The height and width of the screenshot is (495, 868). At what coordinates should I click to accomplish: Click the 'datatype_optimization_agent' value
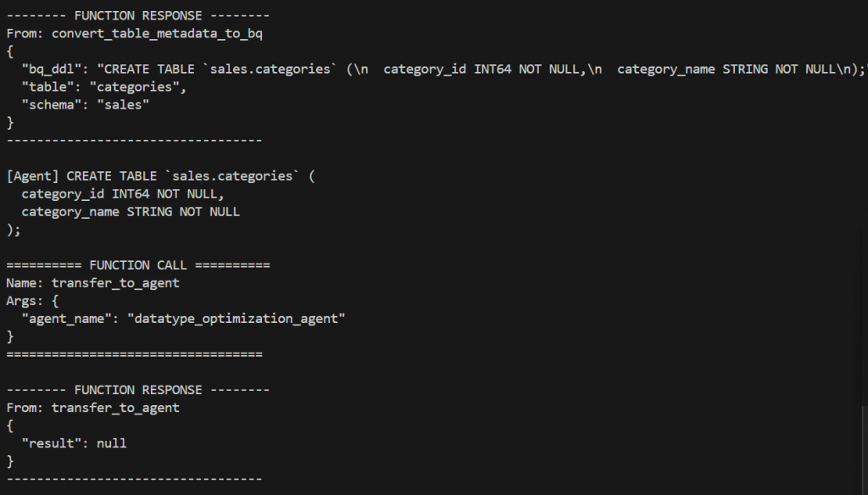click(236, 319)
